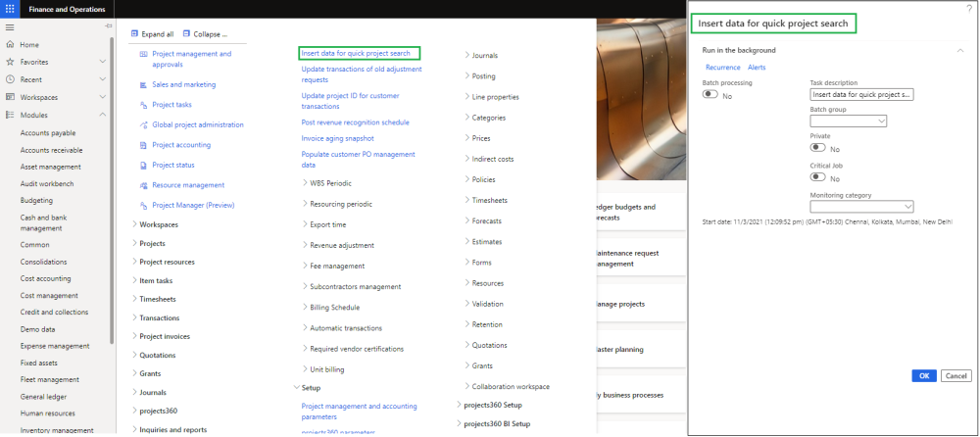Image resolution: width=980 pixels, height=437 pixels.
Task: Expand the Recent chevron in sidebar
Action: click(x=103, y=79)
